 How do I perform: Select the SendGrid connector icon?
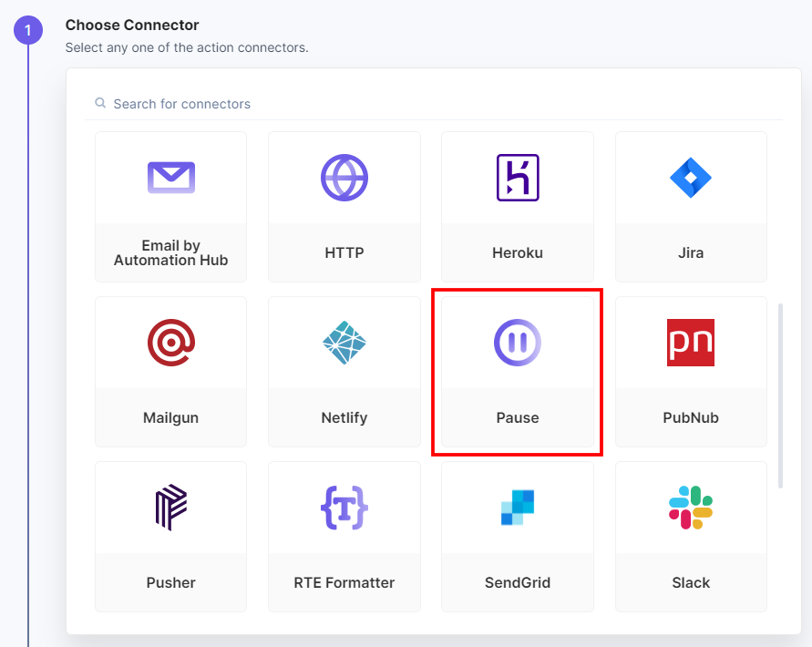tap(517, 508)
